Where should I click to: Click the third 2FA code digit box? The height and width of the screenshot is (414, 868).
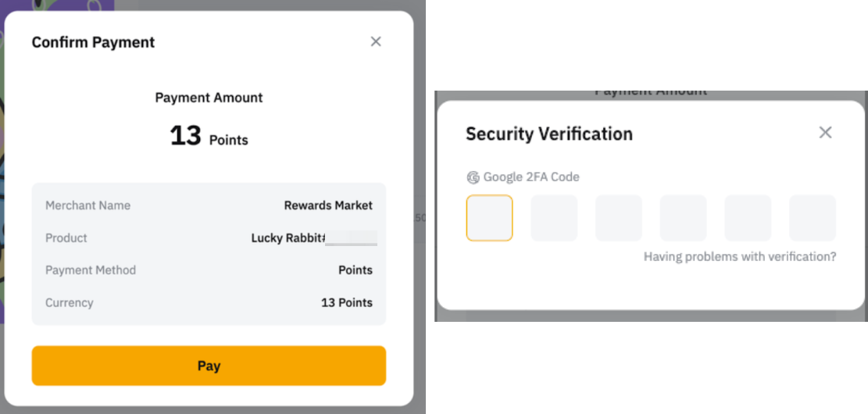[619, 218]
